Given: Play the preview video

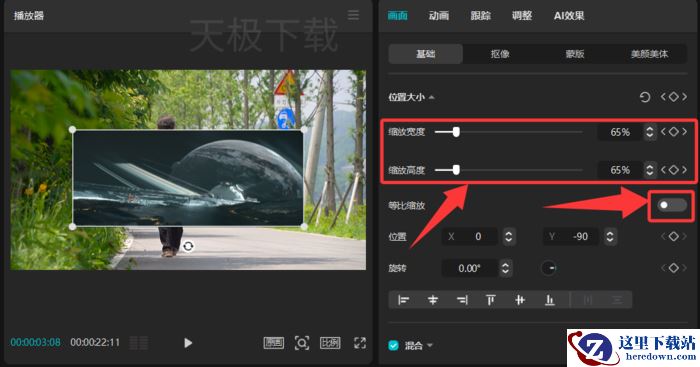Looking at the screenshot, I should 188,343.
